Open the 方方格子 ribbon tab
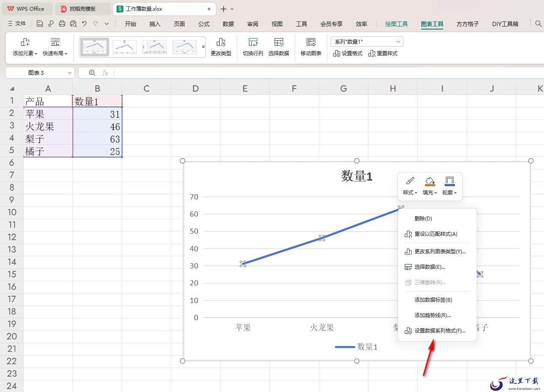 click(468, 24)
